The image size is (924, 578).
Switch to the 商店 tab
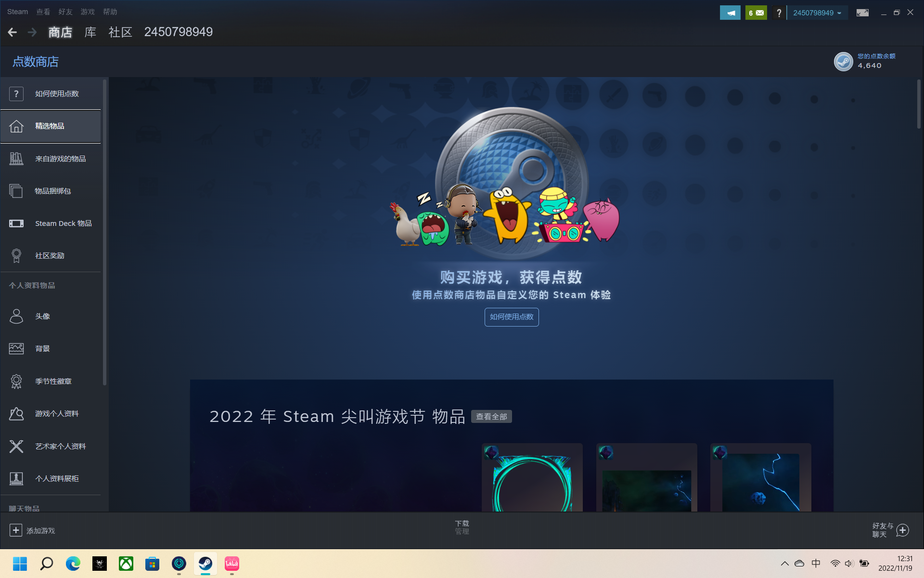(x=60, y=32)
